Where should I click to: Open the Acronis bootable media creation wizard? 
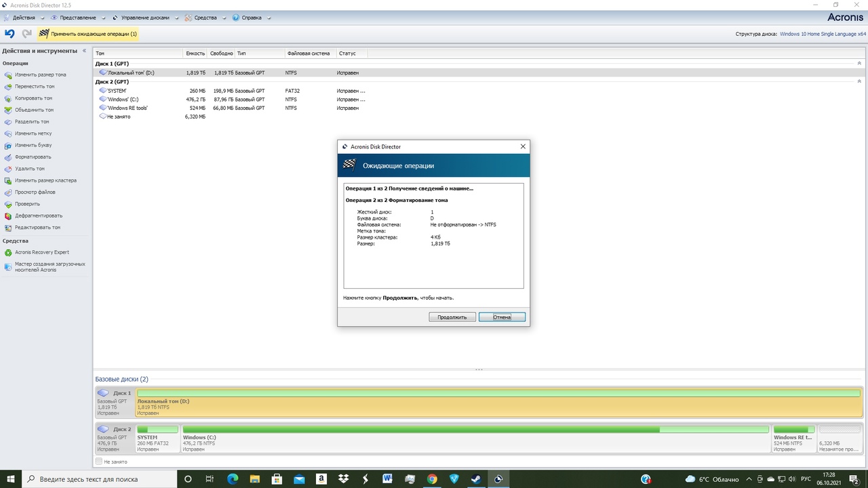(50, 266)
